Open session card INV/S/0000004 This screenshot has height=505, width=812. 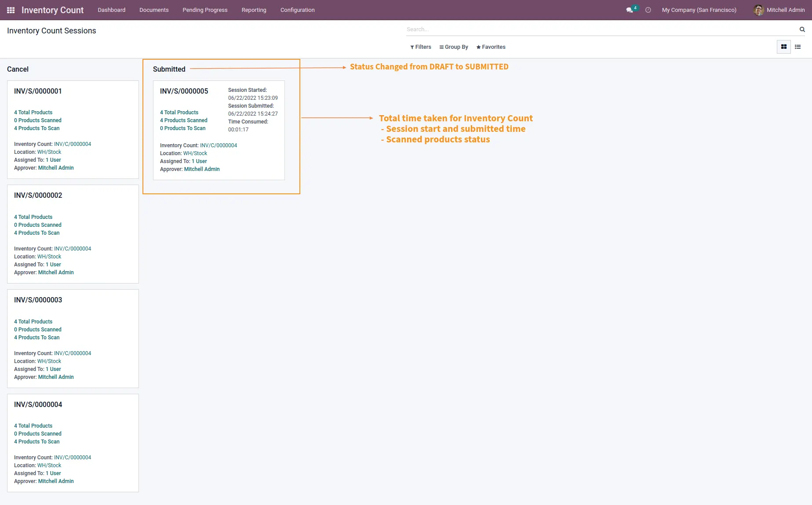tap(73, 443)
